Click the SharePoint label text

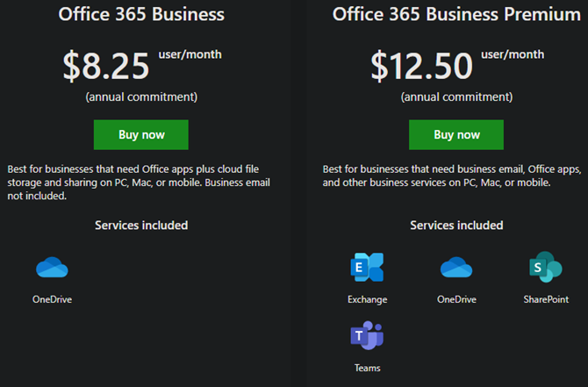point(546,299)
